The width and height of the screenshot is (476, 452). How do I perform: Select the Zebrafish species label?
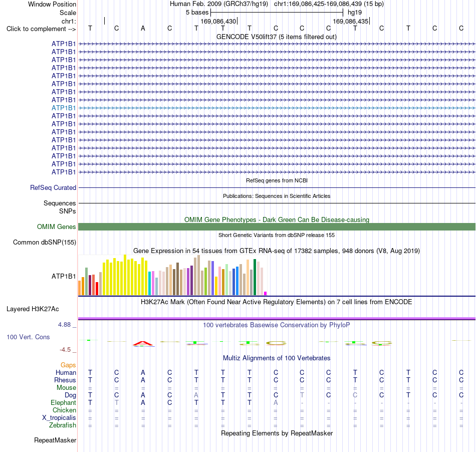(x=63, y=425)
